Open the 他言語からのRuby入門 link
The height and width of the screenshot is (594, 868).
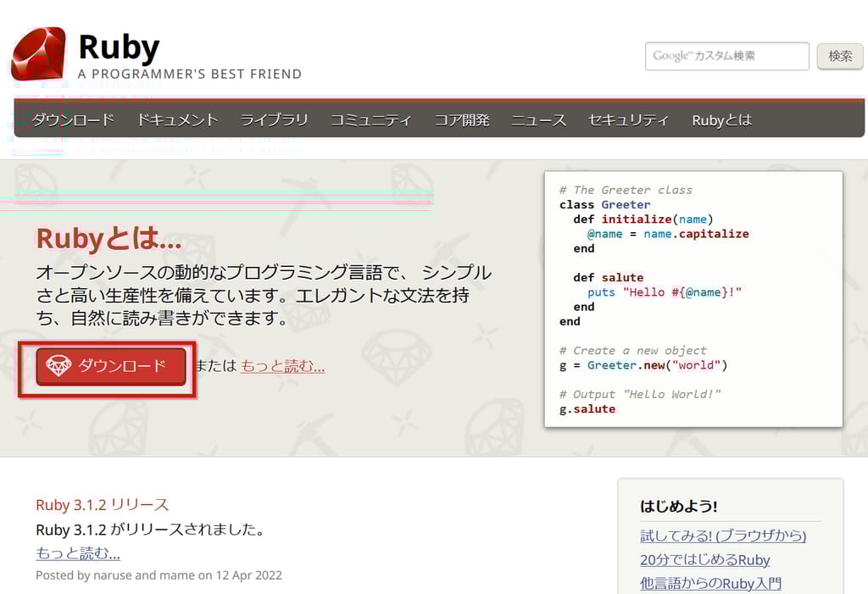pos(710,583)
